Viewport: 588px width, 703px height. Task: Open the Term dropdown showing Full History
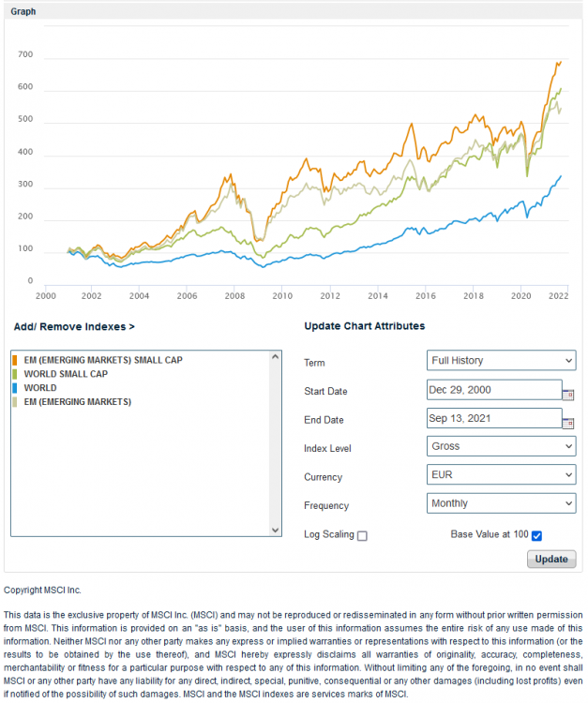tap(501, 361)
